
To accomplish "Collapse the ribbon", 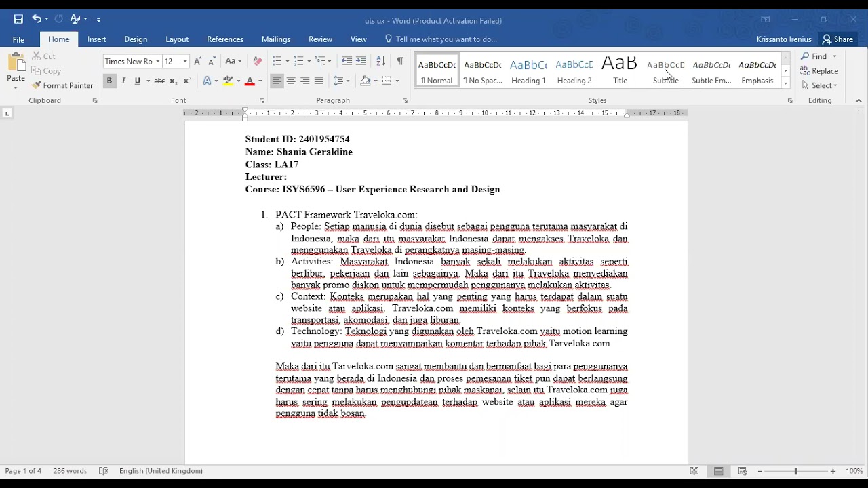I will pos(859,100).
